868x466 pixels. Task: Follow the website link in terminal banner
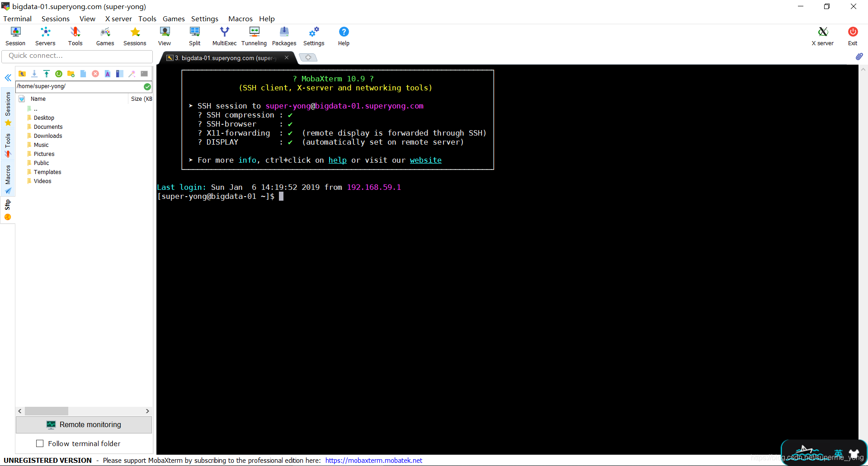point(426,160)
